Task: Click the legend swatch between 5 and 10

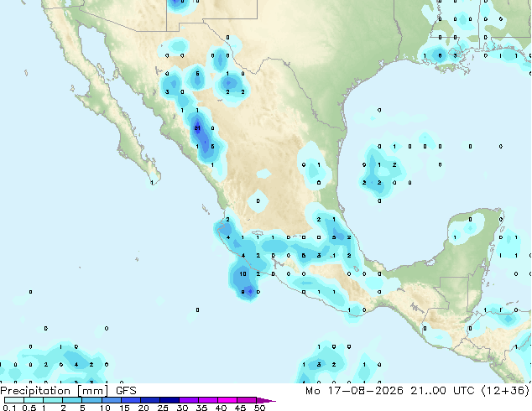Action: (91, 400)
